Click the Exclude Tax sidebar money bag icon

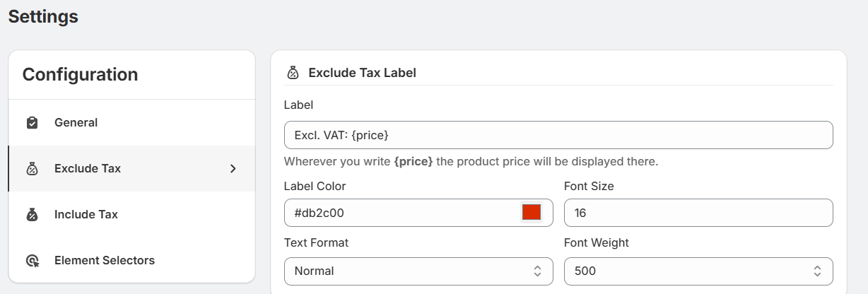tap(32, 169)
